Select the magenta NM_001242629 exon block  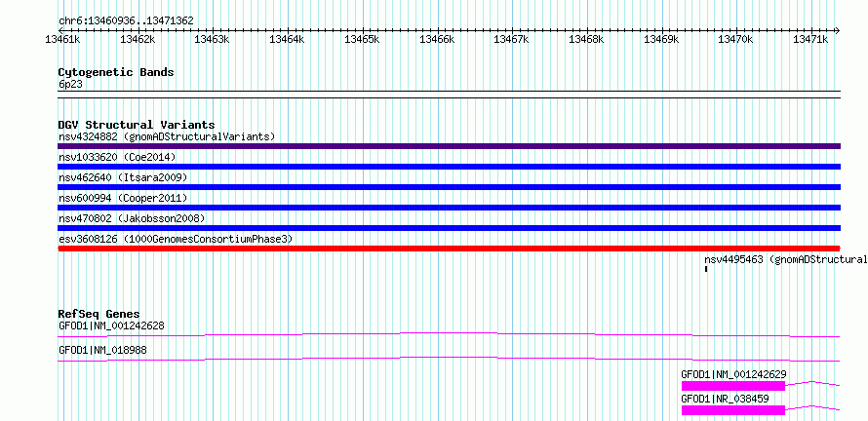click(733, 386)
